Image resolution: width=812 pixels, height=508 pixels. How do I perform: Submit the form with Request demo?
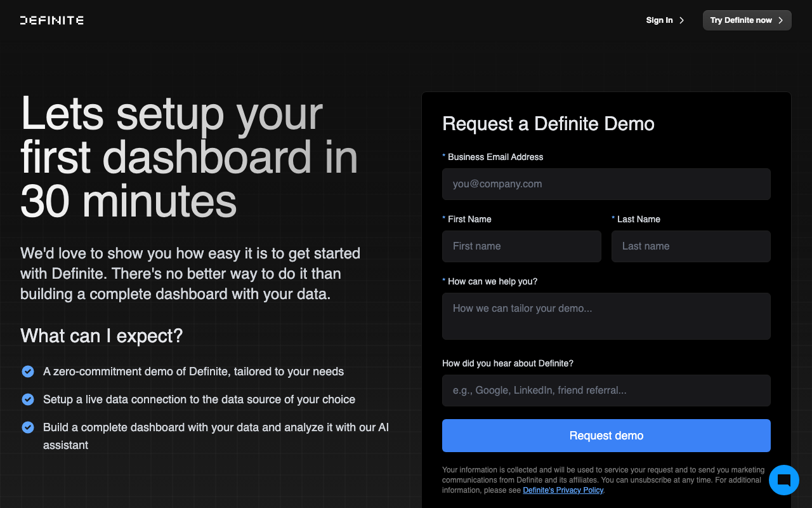tap(606, 436)
